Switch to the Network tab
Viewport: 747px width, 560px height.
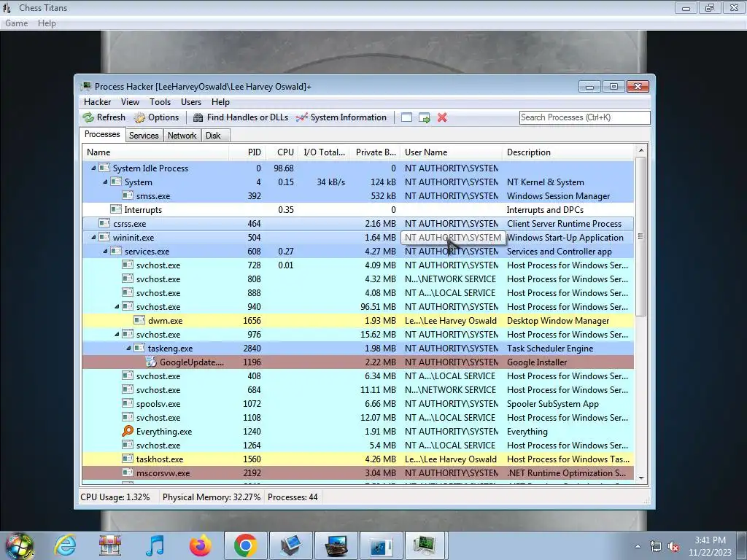click(182, 135)
